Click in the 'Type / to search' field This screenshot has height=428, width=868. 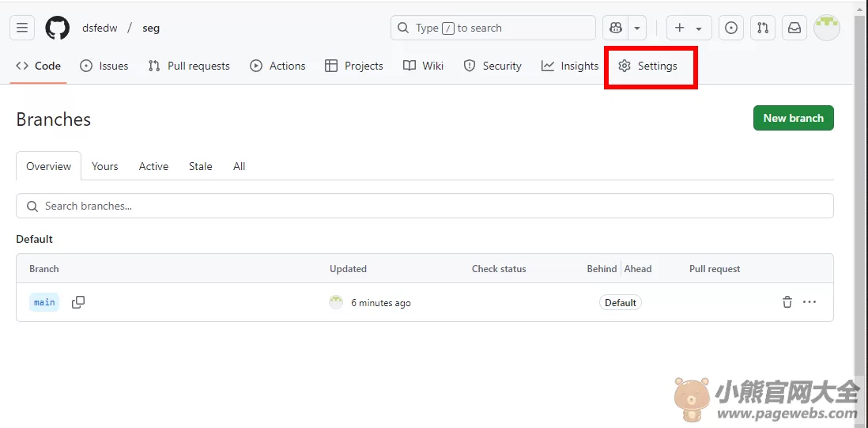(x=493, y=28)
